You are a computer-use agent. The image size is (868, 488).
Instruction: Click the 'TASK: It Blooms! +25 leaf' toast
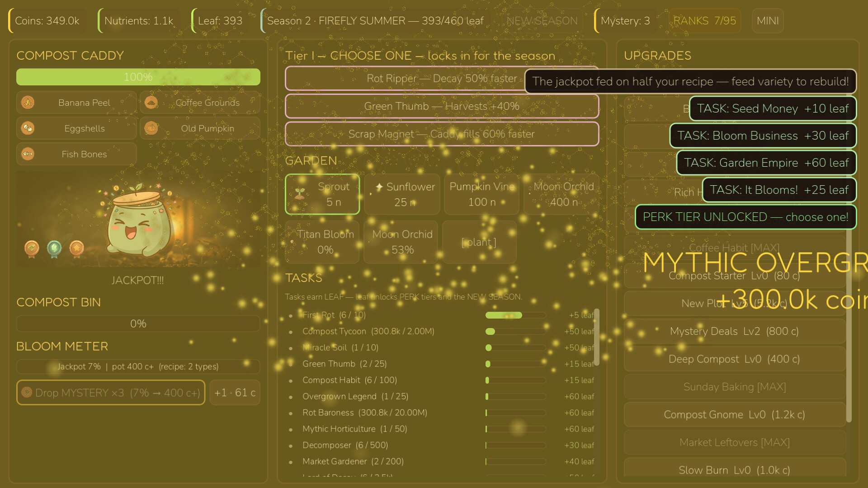coord(779,190)
